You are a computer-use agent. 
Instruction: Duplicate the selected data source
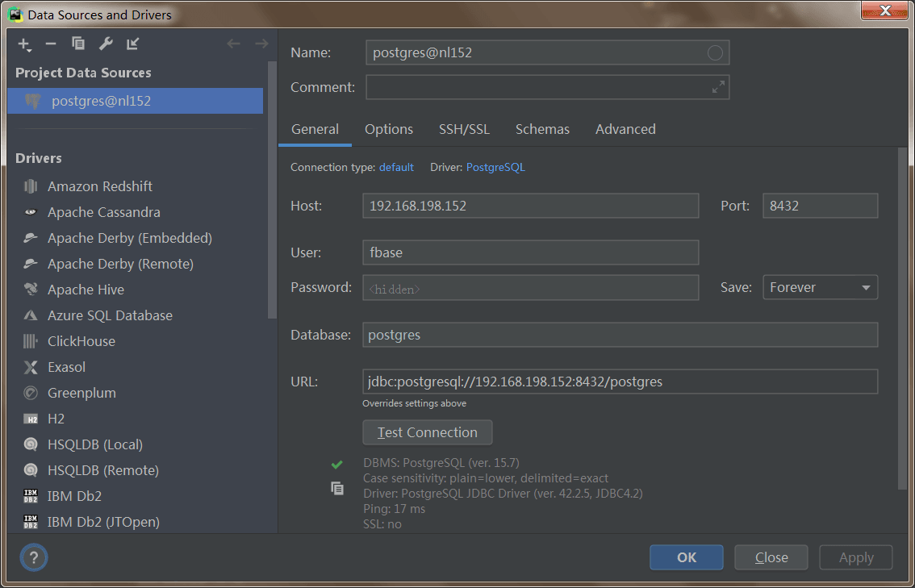click(77, 44)
